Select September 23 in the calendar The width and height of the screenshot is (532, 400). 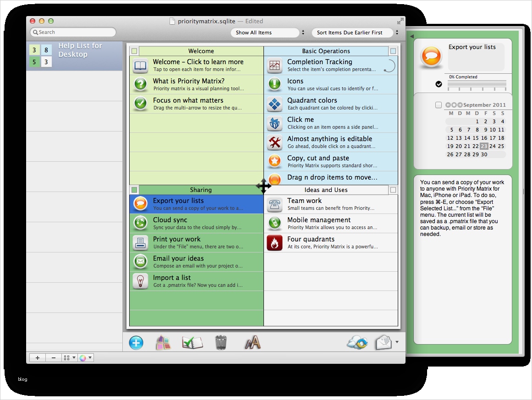point(484,146)
